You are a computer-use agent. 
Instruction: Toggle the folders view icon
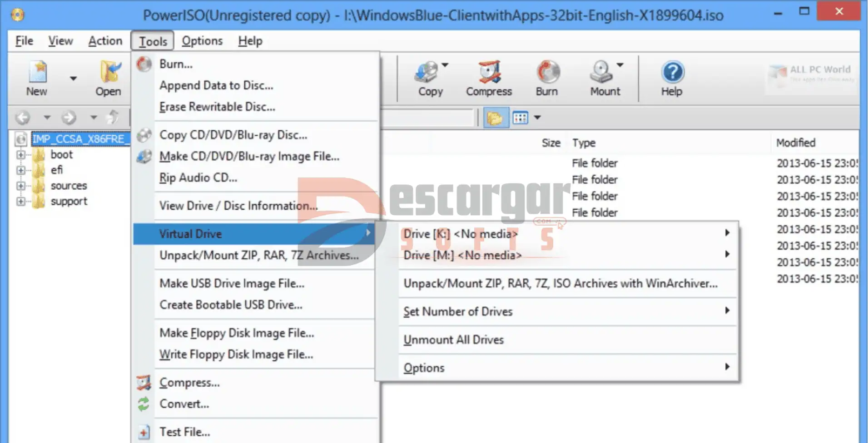495,118
